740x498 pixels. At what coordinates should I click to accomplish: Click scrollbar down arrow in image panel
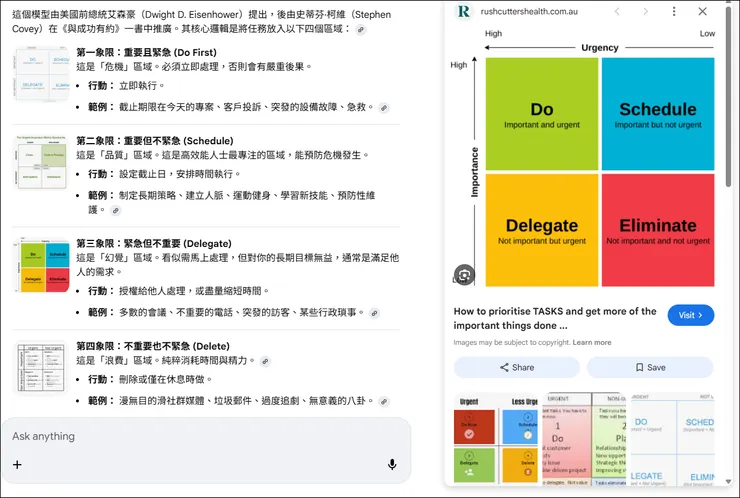click(x=729, y=481)
